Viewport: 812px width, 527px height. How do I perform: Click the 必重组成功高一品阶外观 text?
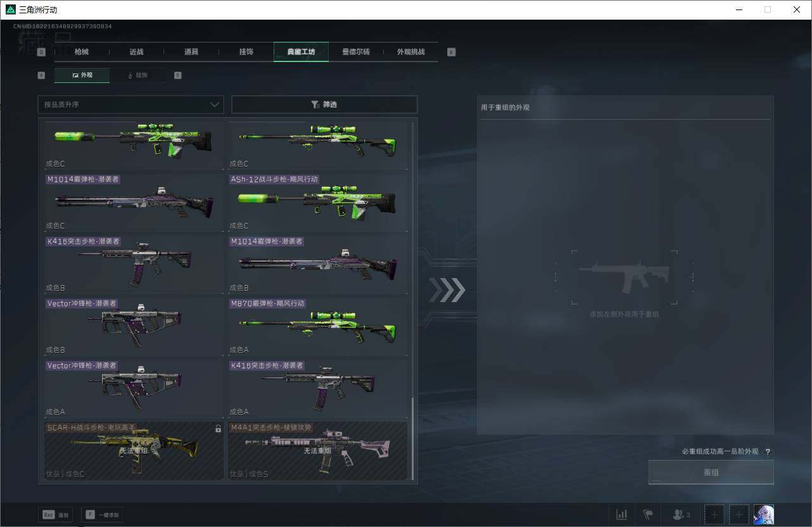click(x=720, y=452)
